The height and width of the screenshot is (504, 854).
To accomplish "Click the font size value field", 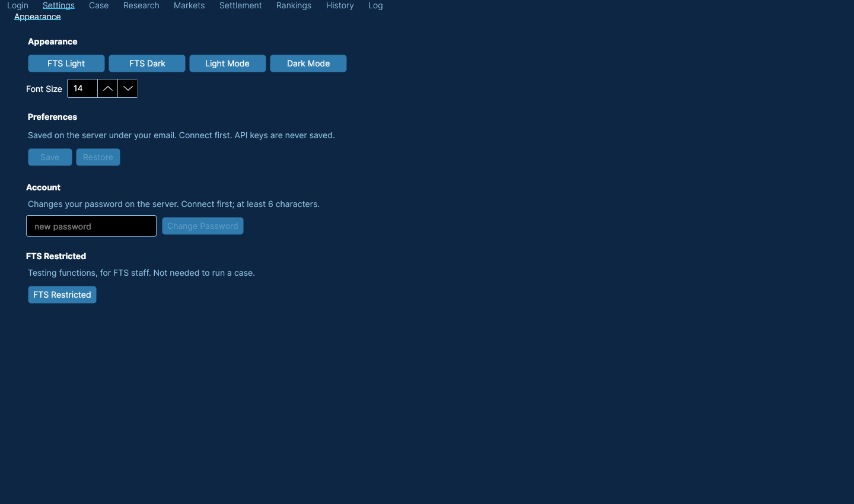I will pos(82,88).
